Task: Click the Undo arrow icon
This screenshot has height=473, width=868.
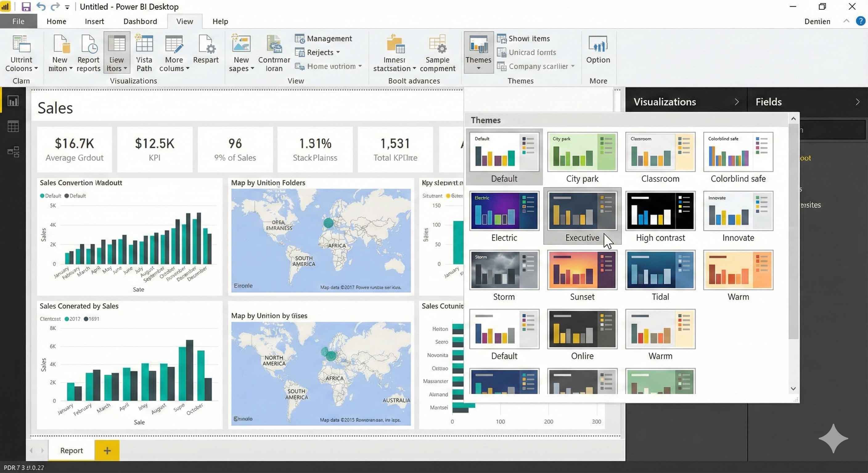Action: 41,7
